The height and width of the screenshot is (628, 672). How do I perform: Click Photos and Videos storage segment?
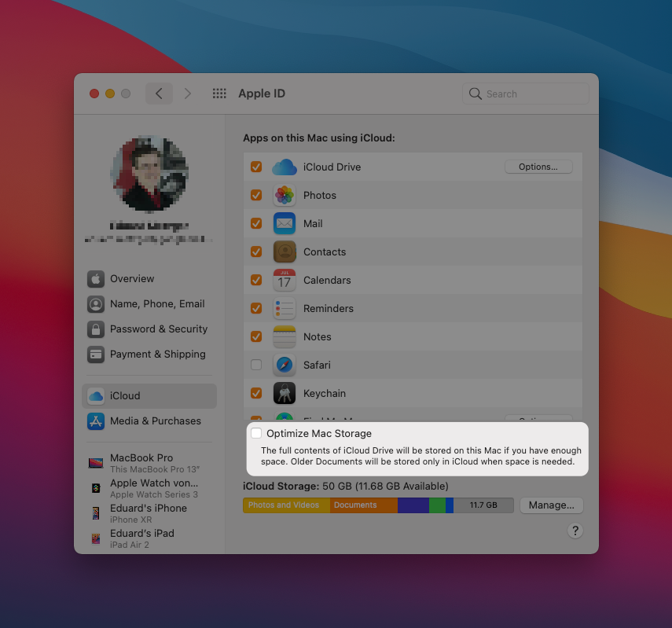point(286,505)
